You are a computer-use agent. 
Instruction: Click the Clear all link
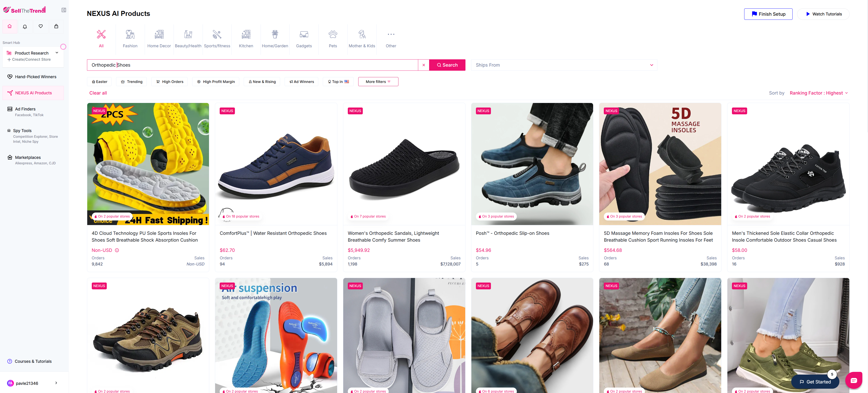98,93
